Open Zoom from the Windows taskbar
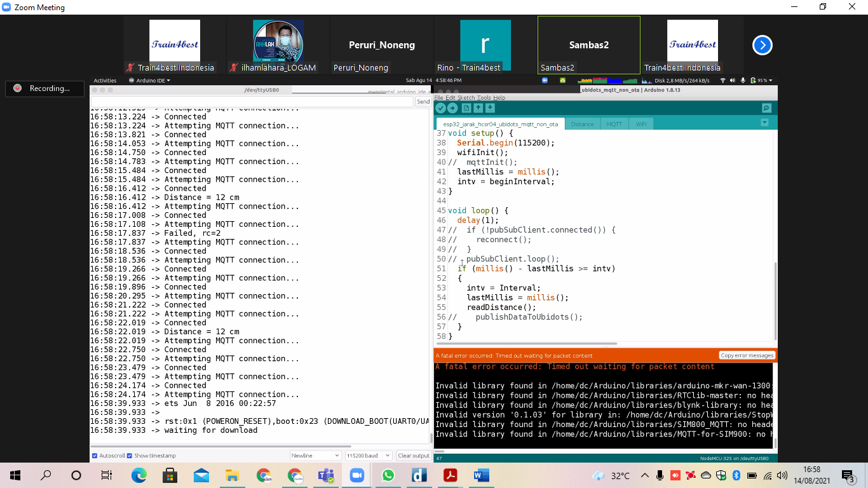Image resolution: width=868 pixels, height=488 pixels. pyautogui.click(x=356, y=475)
